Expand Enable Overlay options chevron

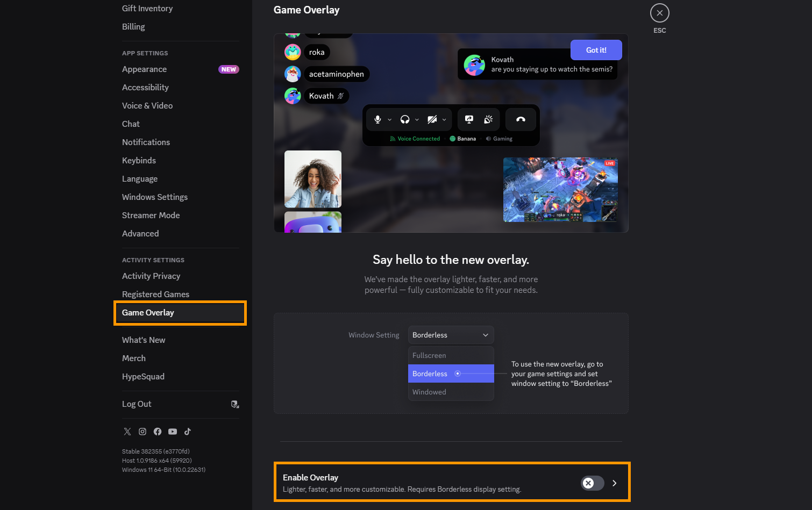615,483
